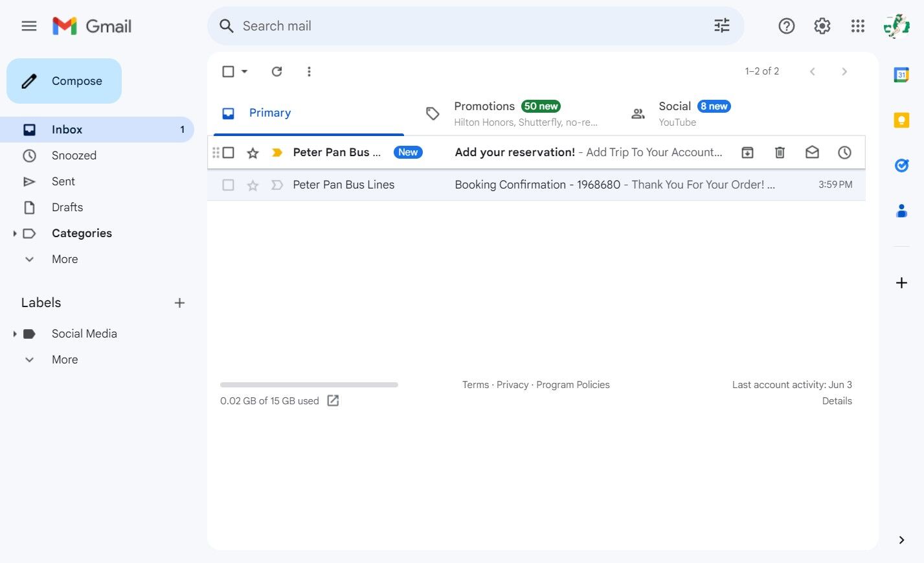The image size is (924, 563).
Task: Snooze the Add your reservation email
Action: (844, 152)
